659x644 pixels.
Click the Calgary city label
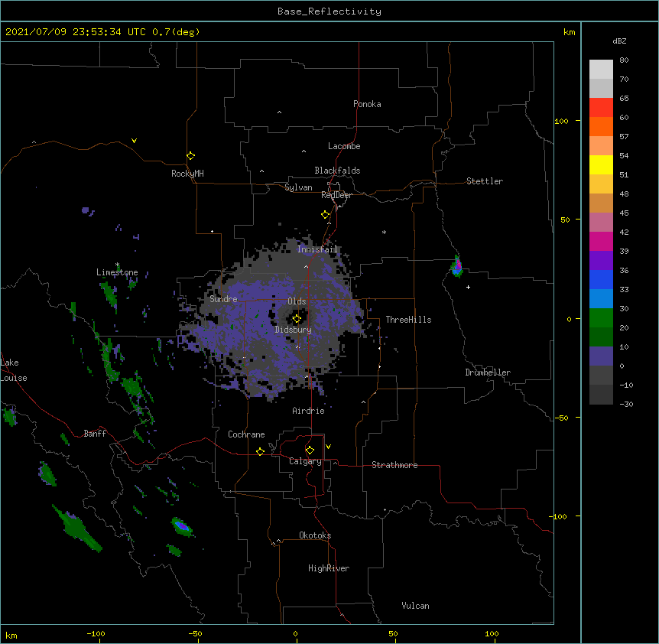click(305, 461)
